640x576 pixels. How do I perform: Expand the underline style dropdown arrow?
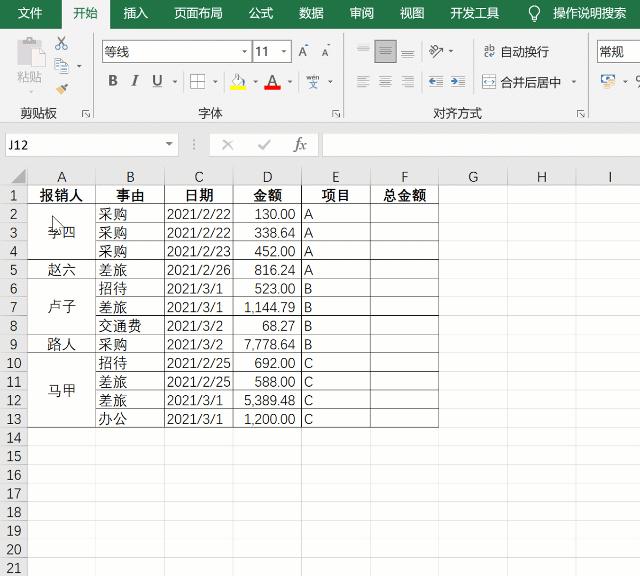point(175,82)
